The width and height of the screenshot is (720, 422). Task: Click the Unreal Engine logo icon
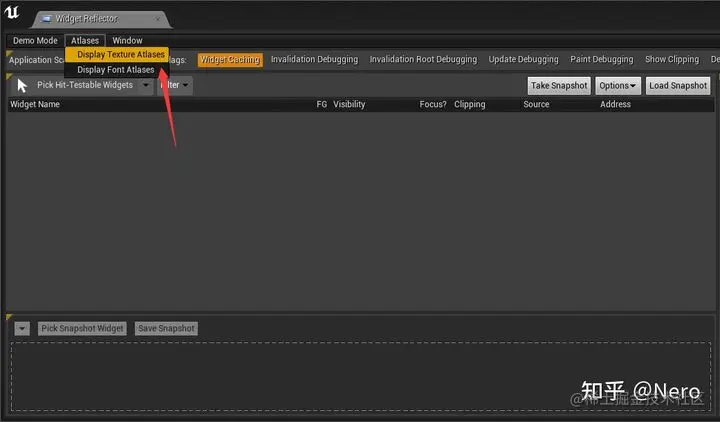click(11, 11)
